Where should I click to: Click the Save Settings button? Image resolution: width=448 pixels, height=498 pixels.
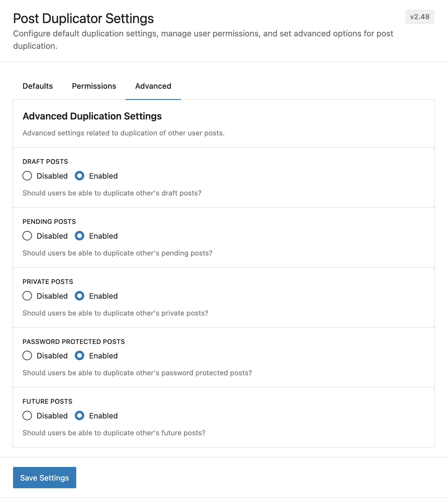click(44, 478)
